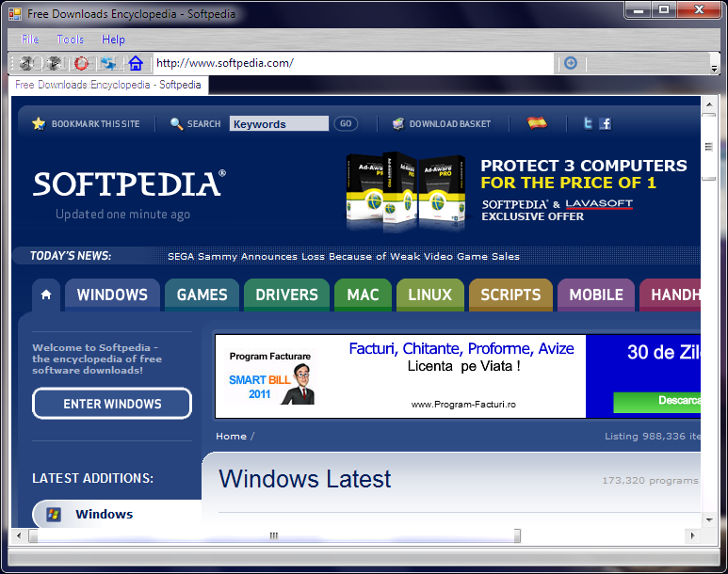
Task: Click the horizontal scrollbar left arrow
Action: click(19, 536)
